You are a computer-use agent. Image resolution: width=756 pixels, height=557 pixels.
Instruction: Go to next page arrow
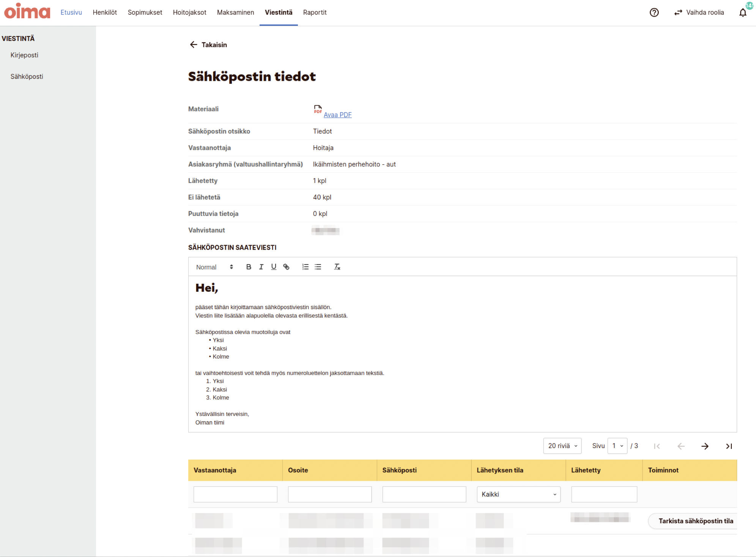[705, 446]
